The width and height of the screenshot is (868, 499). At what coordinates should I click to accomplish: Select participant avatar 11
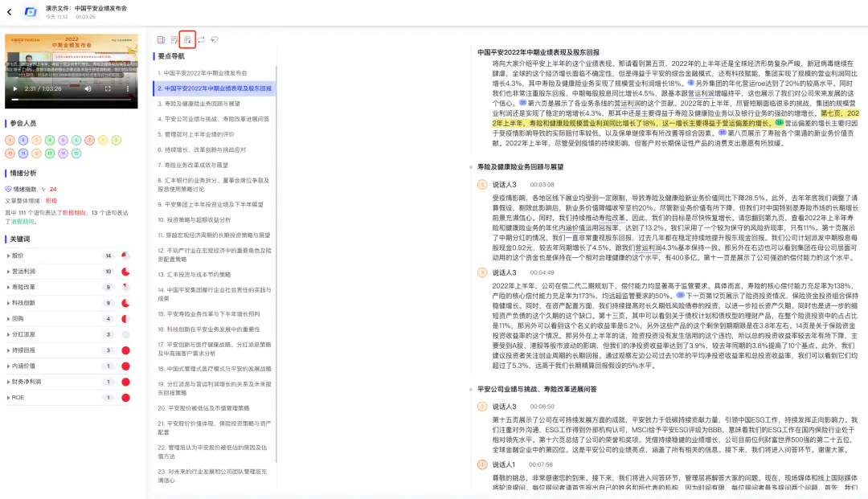(23, 153)
